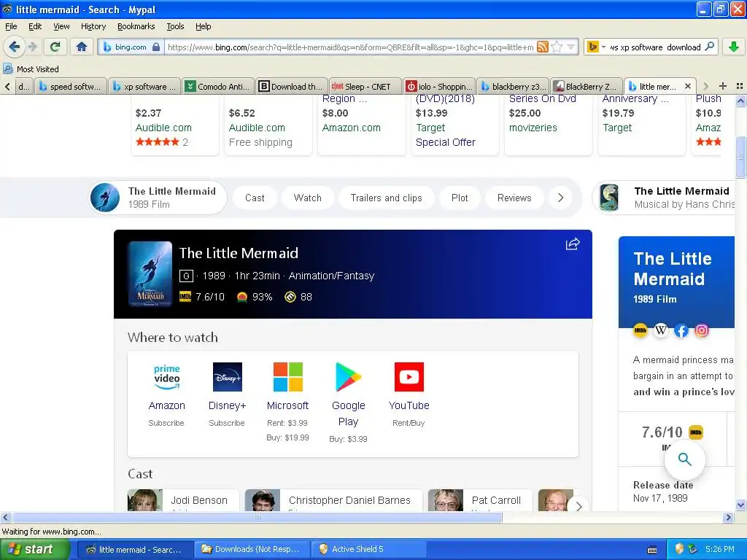Screen dimensions: 747x560
Task: Open a new tab with plus icon
Action: point(723,86)
